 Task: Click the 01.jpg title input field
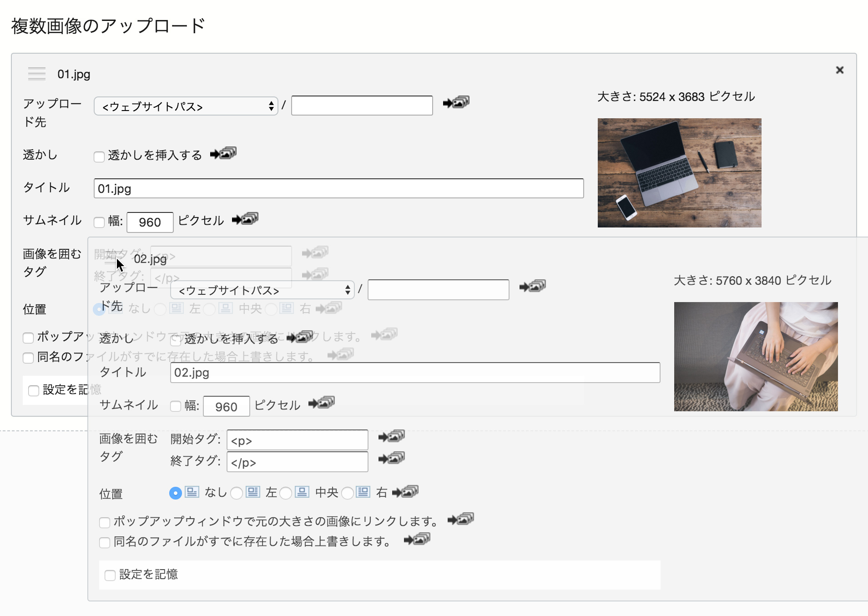338,188
